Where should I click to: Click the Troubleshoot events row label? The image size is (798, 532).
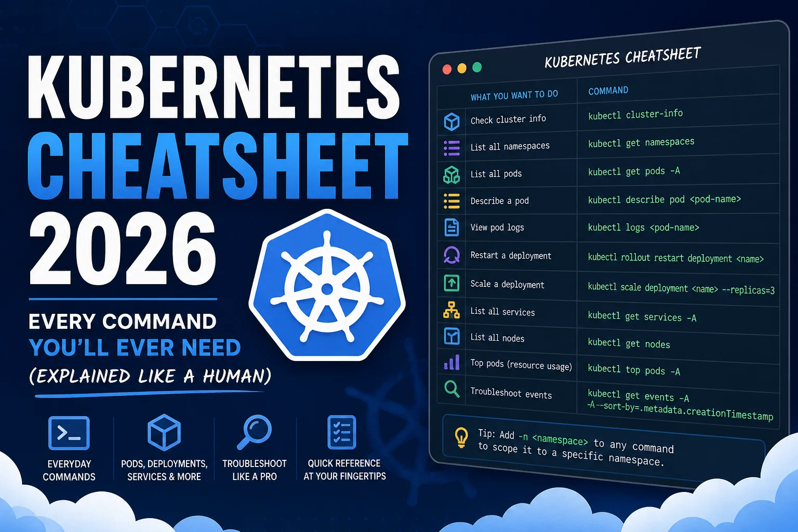coord(511,393)
